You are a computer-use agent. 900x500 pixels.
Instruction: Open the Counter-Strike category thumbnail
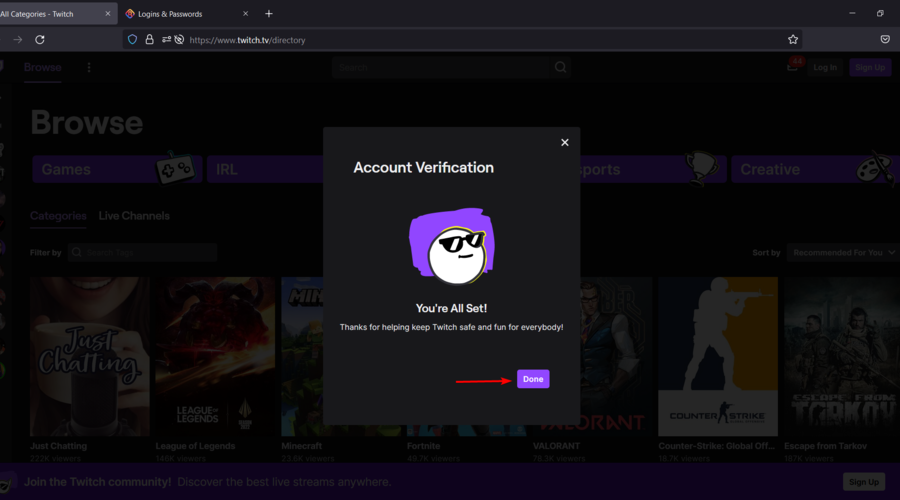pos(718,356)
